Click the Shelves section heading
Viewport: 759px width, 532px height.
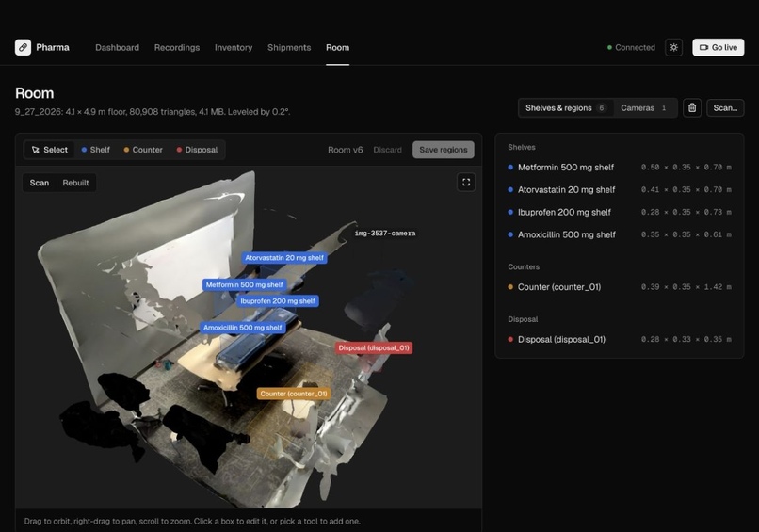522,147
